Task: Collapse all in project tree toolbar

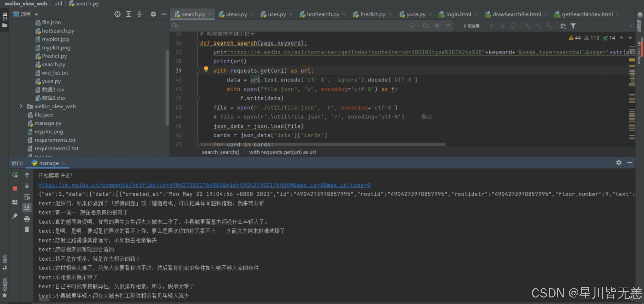Action: [x=139, y=14]
